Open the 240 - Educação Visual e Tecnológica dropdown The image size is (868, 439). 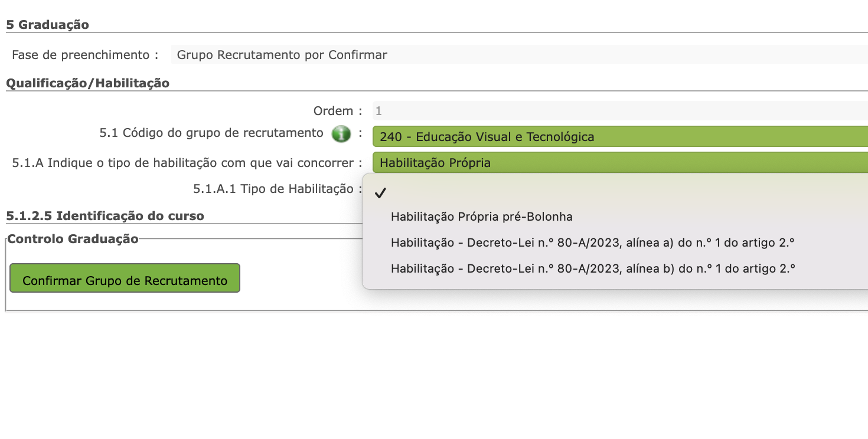tap(620, 137)
